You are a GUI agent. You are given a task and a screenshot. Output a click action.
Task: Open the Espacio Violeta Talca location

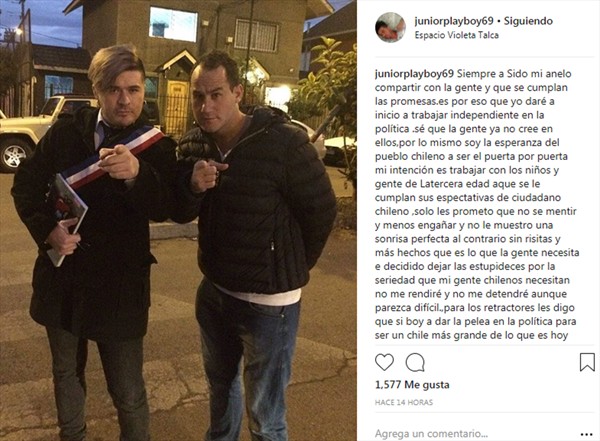(457, 35)
